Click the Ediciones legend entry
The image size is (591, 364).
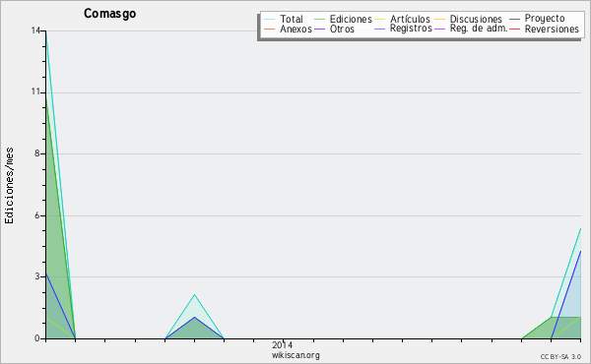[x=343, y=19]
